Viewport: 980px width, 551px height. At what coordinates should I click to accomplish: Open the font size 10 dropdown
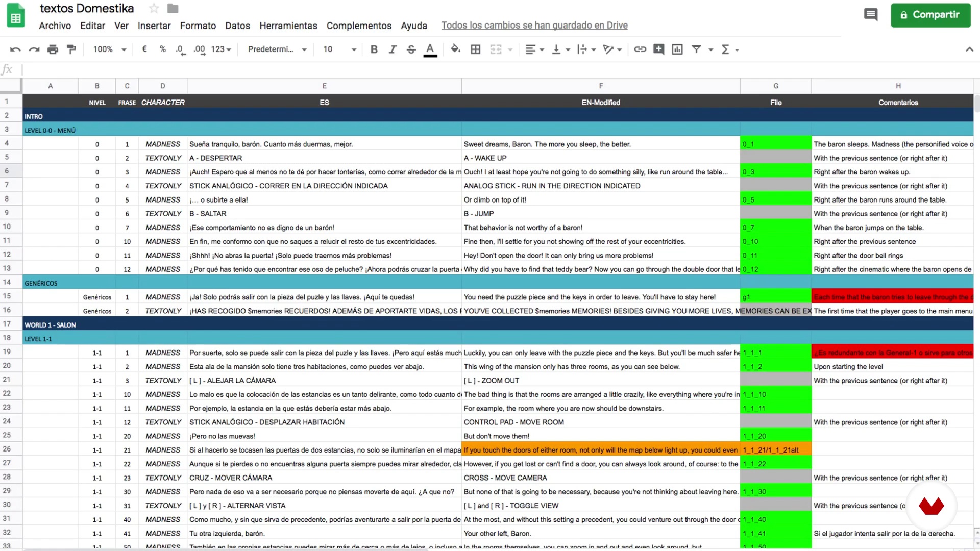(x=339, y=49)
